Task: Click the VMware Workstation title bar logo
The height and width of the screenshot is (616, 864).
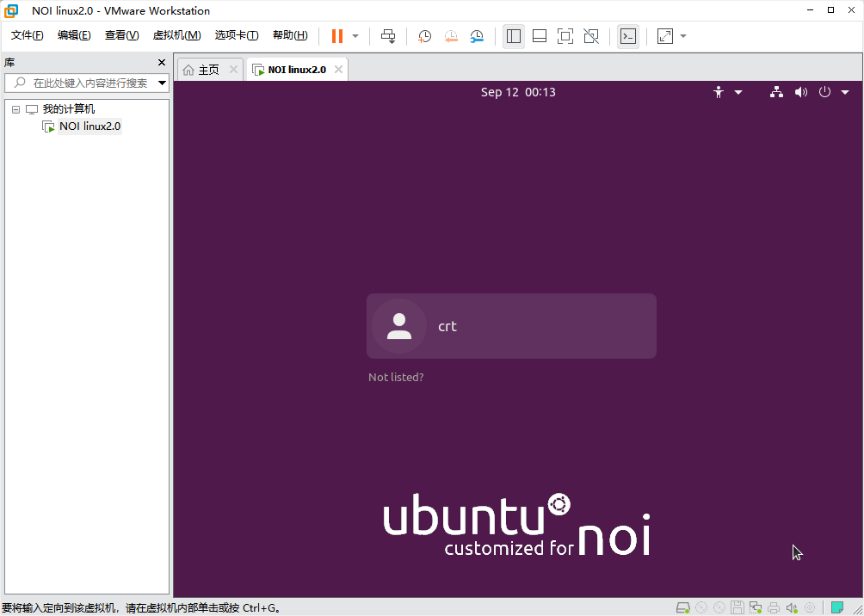Action: [11, 10]
